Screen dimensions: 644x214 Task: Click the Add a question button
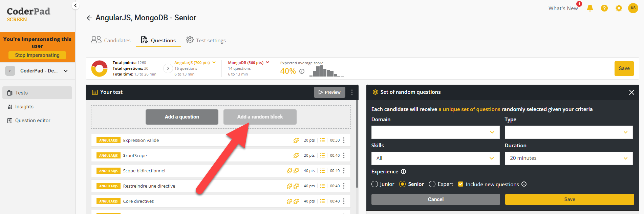tap(182, 117)
